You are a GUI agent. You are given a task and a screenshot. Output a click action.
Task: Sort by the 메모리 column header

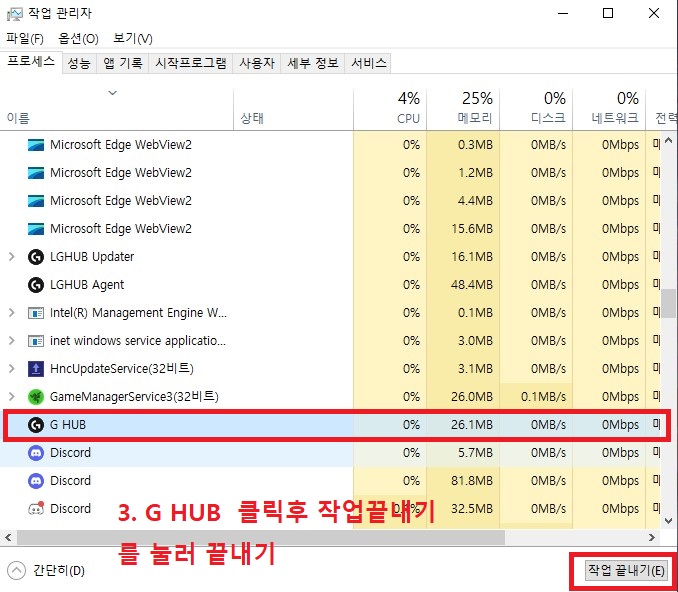coord(463,109)
